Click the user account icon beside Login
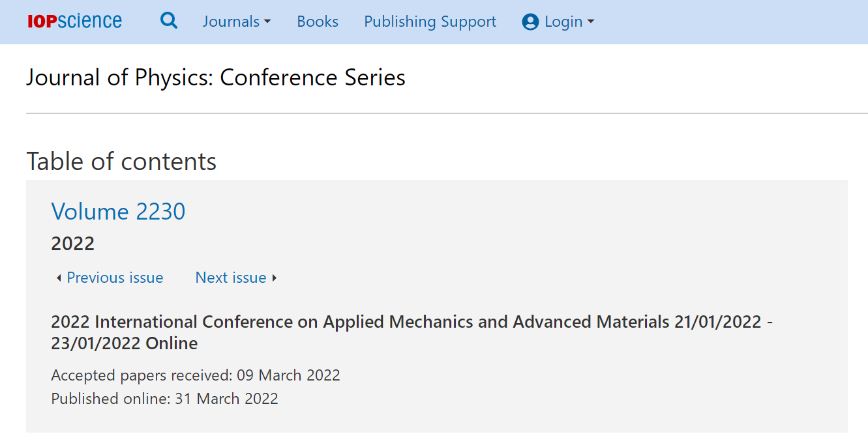This screenshot has height=445, width=868. [530, 22]
